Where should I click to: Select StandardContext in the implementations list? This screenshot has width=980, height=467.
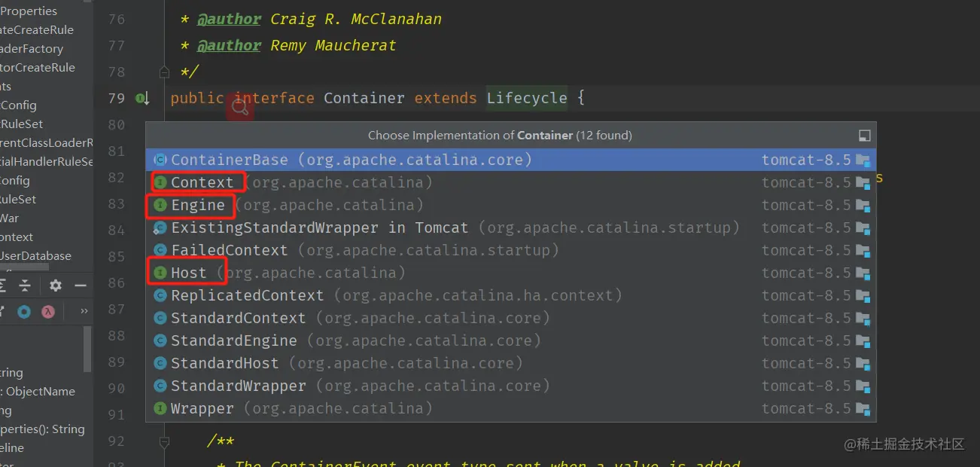tap(510, 318)
